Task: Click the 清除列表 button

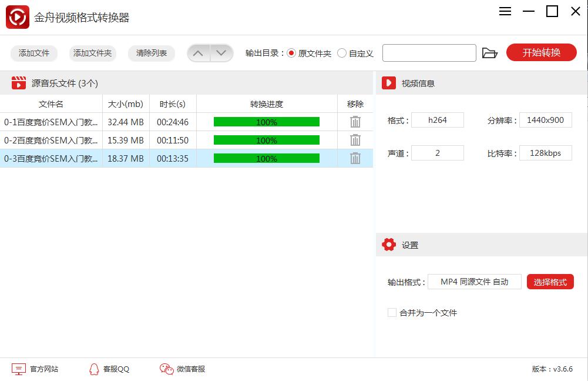Action: [x=152, y=53]
